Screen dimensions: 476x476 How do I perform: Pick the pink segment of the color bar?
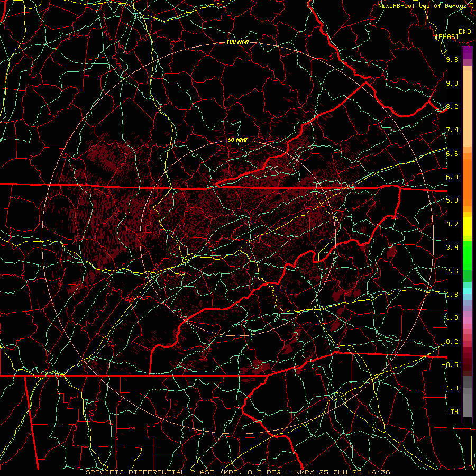pyautogui.click(x=467, y=321)
